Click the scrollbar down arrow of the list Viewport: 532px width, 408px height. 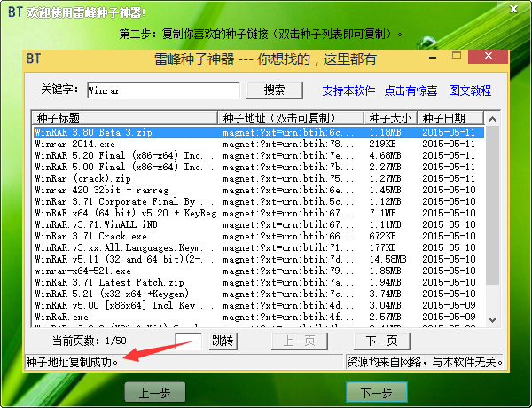pyautogui.click(x=492, y=319)
